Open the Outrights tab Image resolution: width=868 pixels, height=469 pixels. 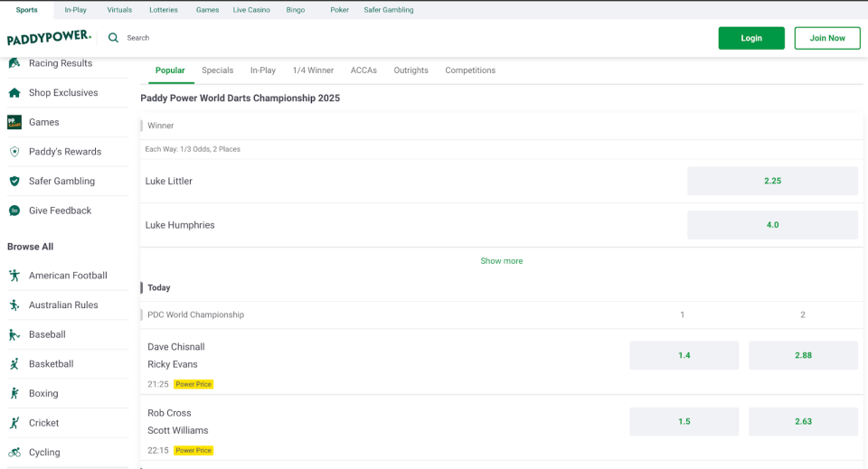click(x=410, y=70)
